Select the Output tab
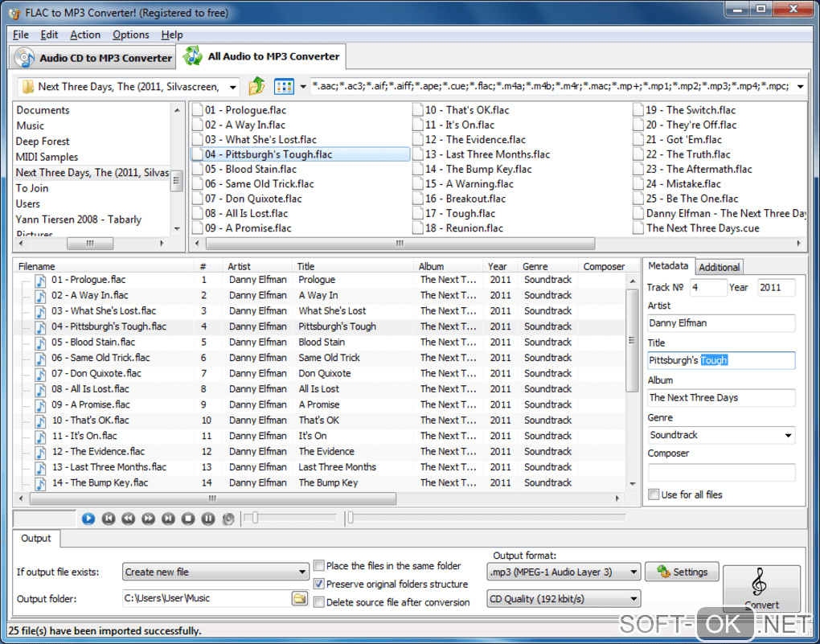820x644 pixels. (36, 539)
